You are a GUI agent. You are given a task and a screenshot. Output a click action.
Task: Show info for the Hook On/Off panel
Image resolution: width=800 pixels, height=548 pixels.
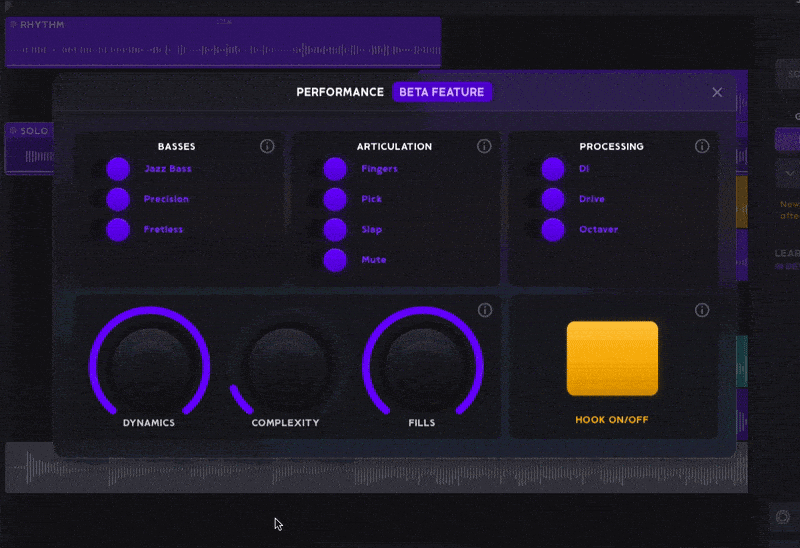point(702,310)
